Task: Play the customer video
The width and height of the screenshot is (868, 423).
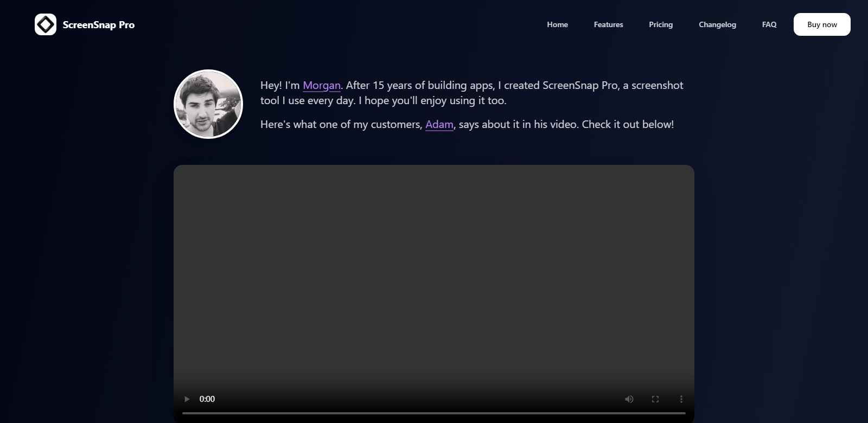Action: [x=187, y=399]
